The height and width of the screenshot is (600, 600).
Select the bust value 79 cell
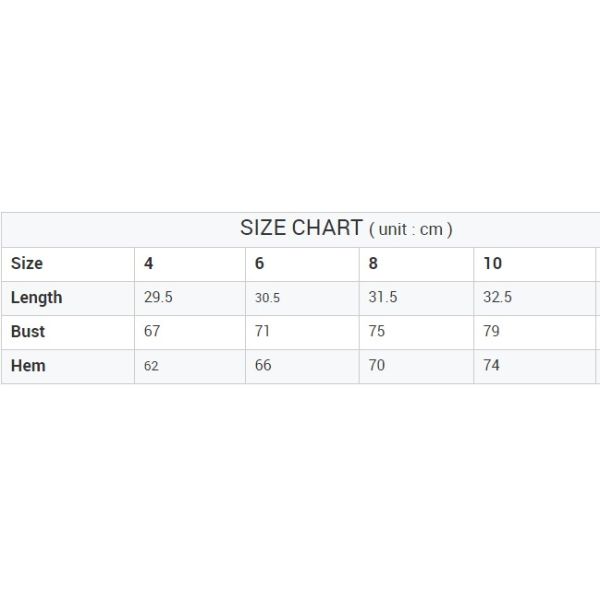pyautogui.click(x=491, y=331)
